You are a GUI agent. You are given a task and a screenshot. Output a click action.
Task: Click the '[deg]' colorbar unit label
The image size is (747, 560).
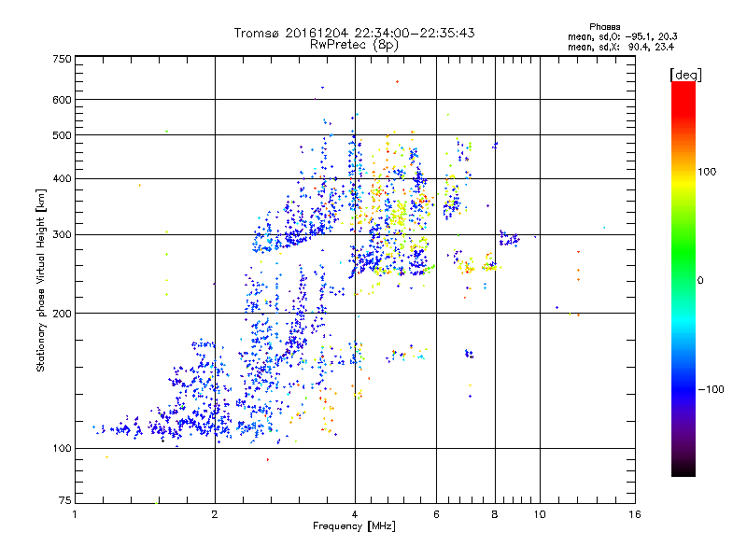[685, 75]
